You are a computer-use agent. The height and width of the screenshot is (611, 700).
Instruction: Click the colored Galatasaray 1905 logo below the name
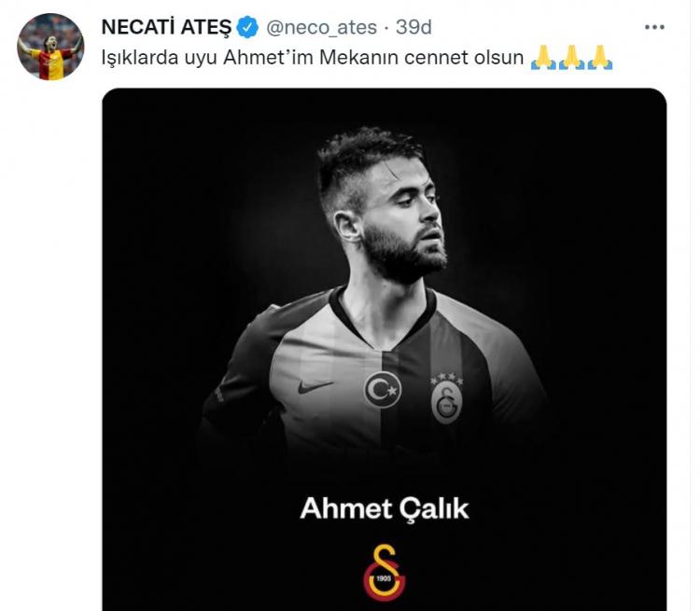(x=385, y=572)
